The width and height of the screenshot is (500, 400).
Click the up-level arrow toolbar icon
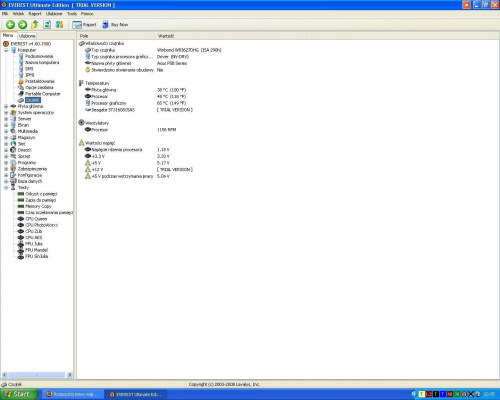[x=35, y=24]
